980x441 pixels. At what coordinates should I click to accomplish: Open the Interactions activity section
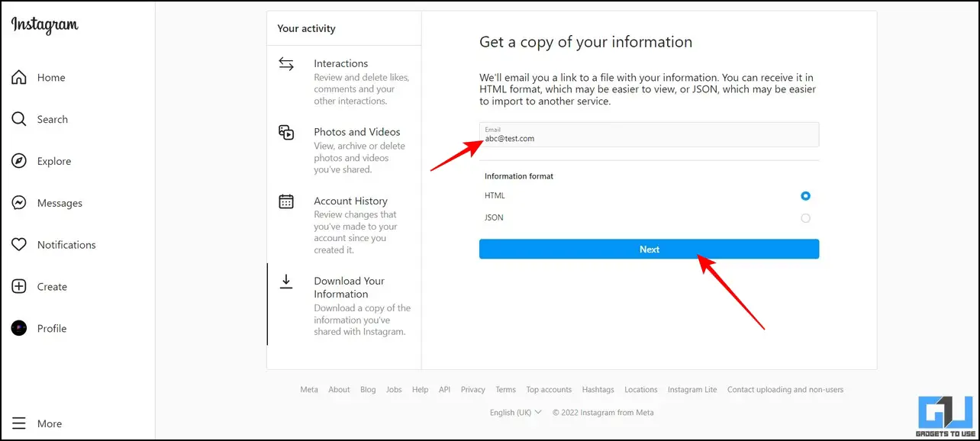[x=344, y=80]
